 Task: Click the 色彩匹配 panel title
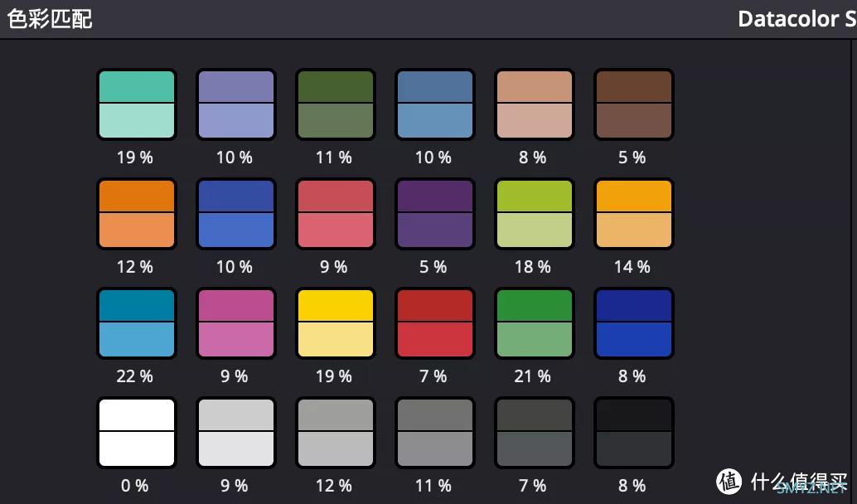click(x=49, y=18)
